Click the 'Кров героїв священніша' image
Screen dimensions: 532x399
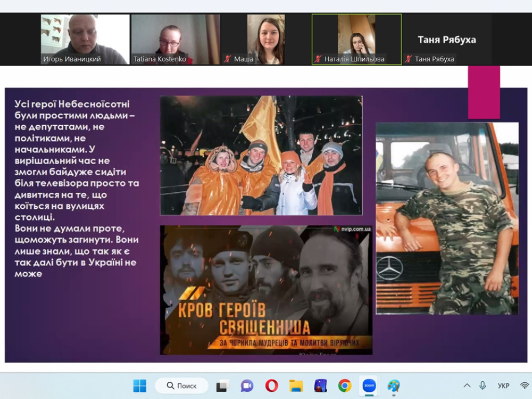[266, 290]
